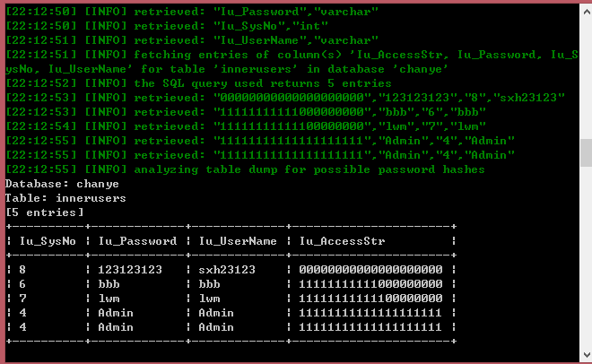Viewport: 592px width, 364px height.
Task: Click password 123123123 in the table
Action: click(130, 270)
